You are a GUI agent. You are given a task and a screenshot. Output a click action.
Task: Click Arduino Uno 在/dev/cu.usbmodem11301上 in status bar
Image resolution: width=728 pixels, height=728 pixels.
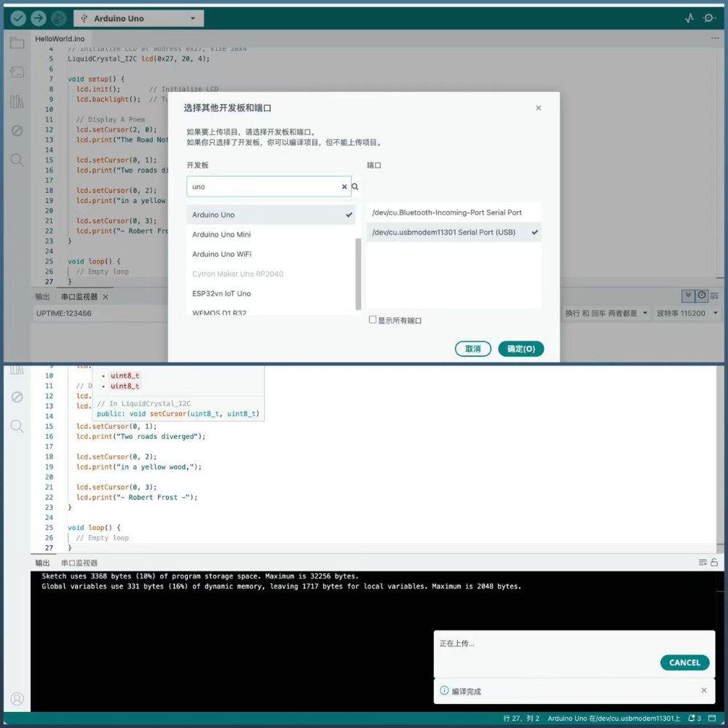(614, 719)
